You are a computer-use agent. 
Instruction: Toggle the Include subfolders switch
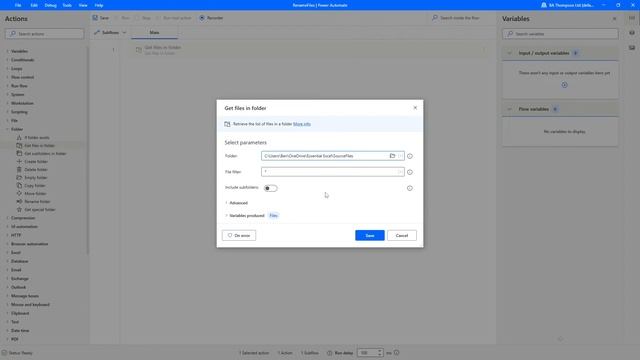coord(270,188)
